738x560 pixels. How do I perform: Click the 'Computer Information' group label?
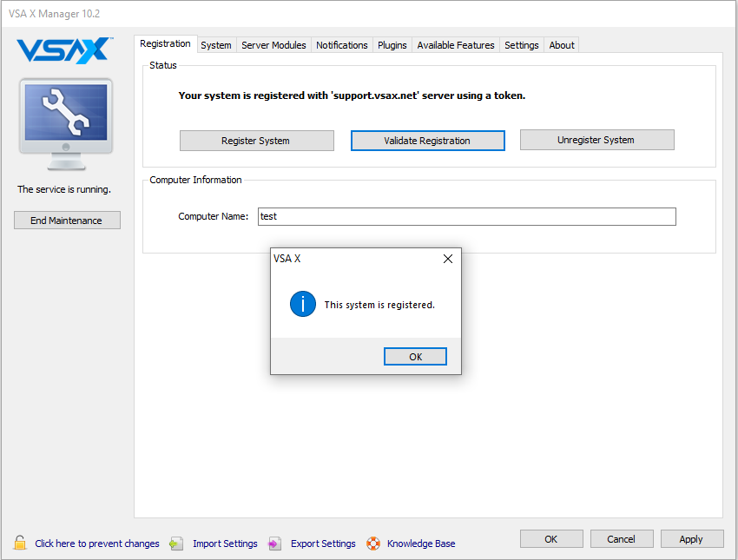click(x=195, y=180)
